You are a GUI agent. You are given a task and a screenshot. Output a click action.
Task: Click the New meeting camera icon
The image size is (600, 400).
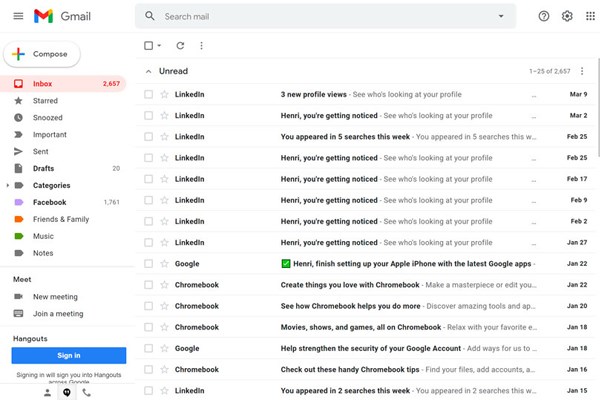point(18,296)
